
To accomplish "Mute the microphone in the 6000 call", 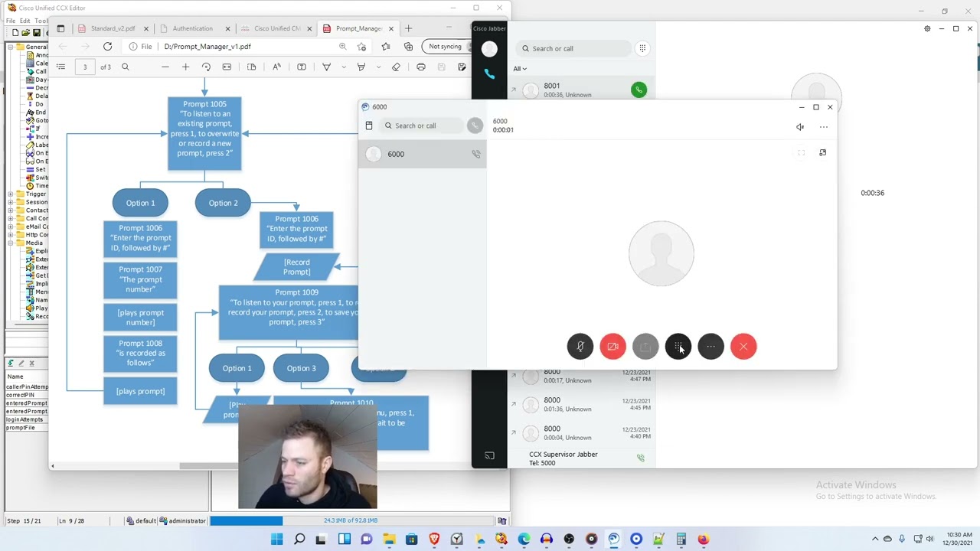I will click(580, 347).
